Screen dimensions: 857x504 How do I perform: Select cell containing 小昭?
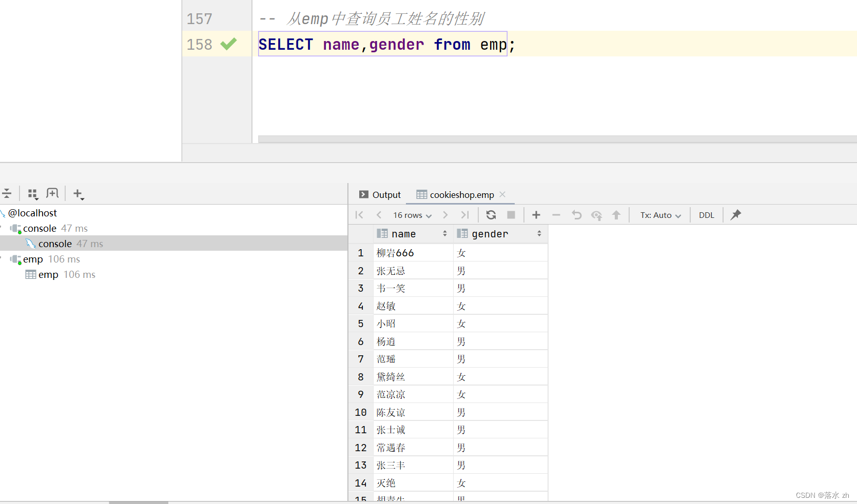413,324
